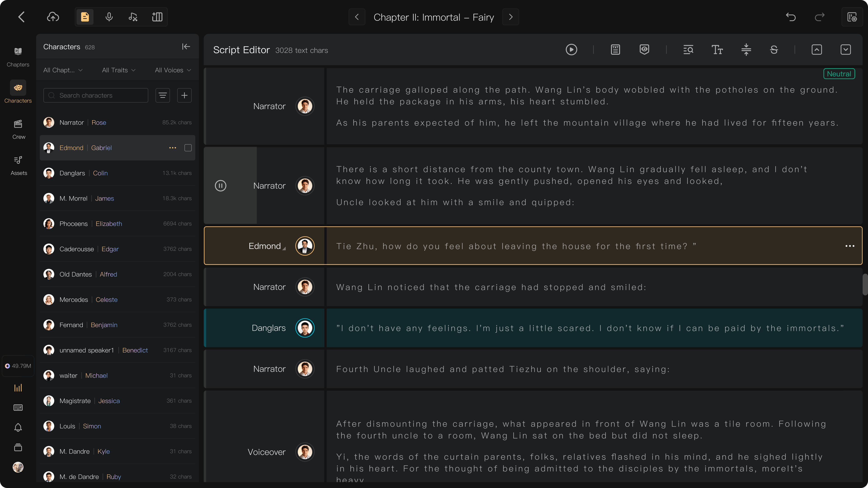Viewport: 868px width, 488px height.
Task: Click the TXT document icon in editor toolbar
Action: [615, 50]
